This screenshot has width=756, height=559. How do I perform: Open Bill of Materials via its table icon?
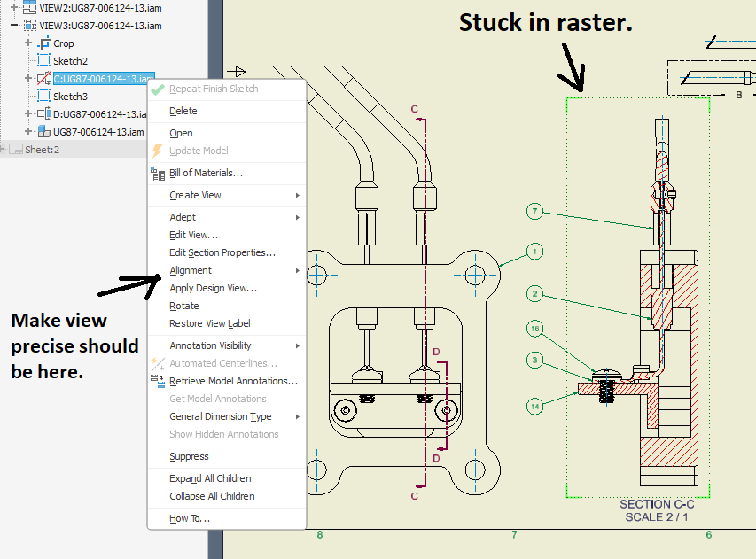pos(159,173)
